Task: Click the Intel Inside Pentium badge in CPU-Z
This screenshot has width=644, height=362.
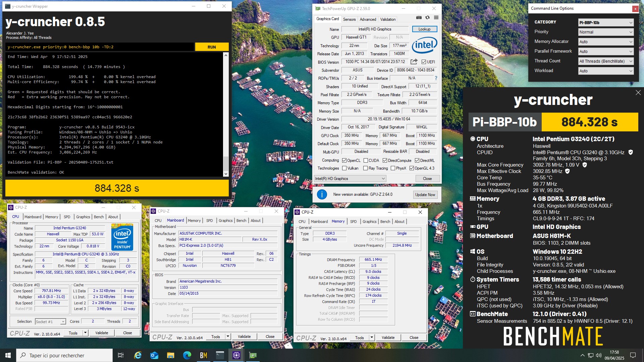Action: 122,237
